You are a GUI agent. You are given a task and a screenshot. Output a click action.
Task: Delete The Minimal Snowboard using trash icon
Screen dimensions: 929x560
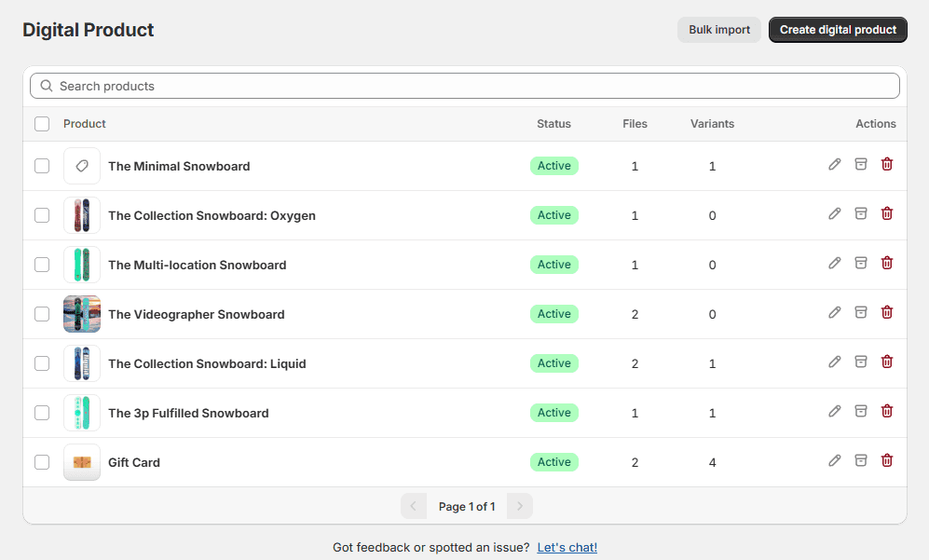coord(887,164)
